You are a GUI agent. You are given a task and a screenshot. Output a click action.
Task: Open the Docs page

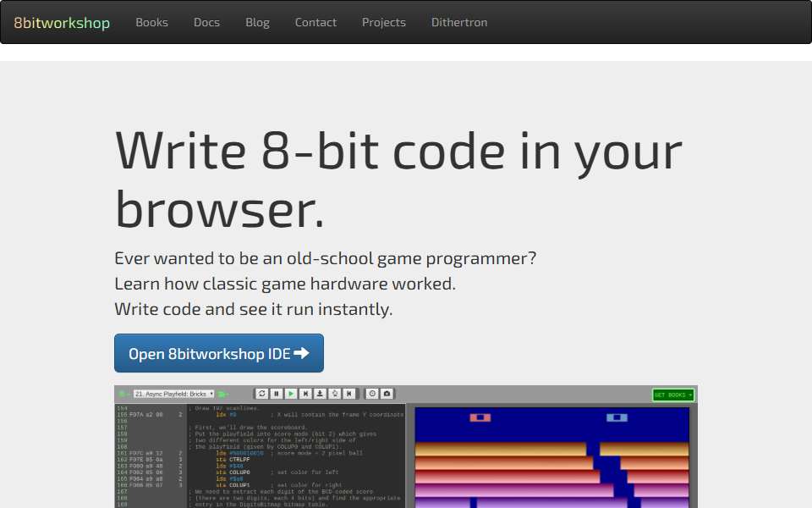click(x=206, y=22)
